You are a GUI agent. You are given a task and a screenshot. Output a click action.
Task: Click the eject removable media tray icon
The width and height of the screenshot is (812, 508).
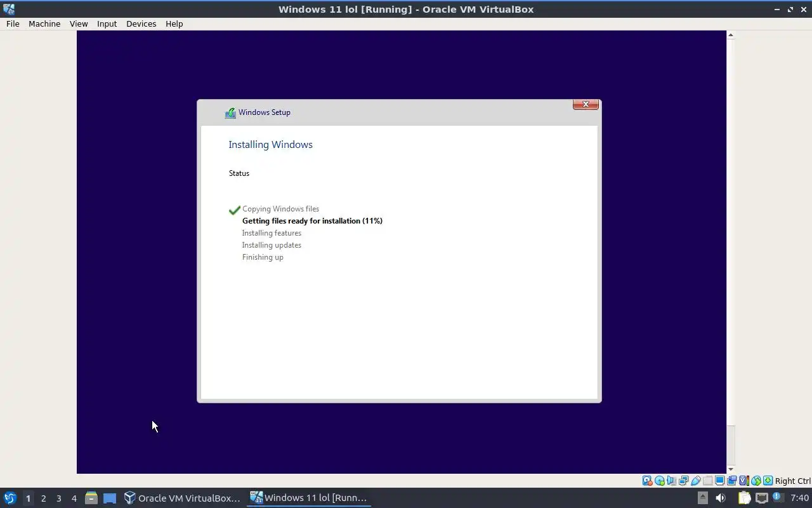pyautogui.click(x=703, y=498)
